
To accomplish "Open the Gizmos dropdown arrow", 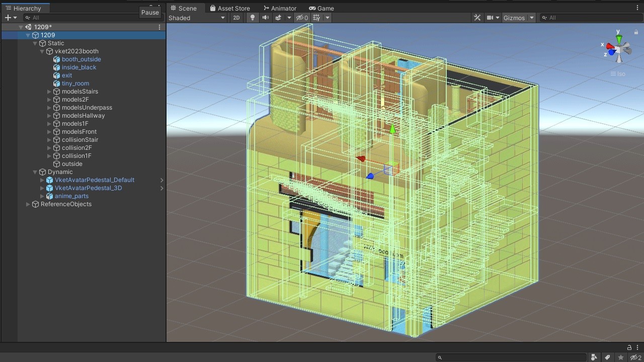I will pos(532,18).
